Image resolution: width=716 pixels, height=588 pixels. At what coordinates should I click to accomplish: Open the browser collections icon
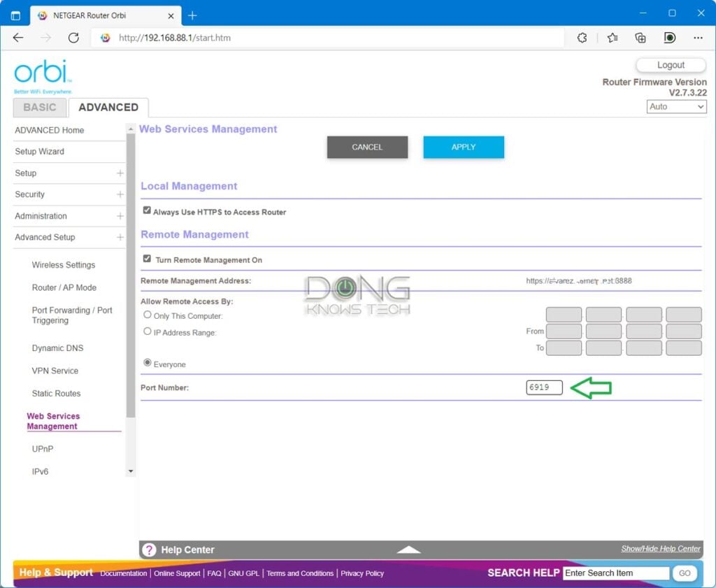click(640, 38)
